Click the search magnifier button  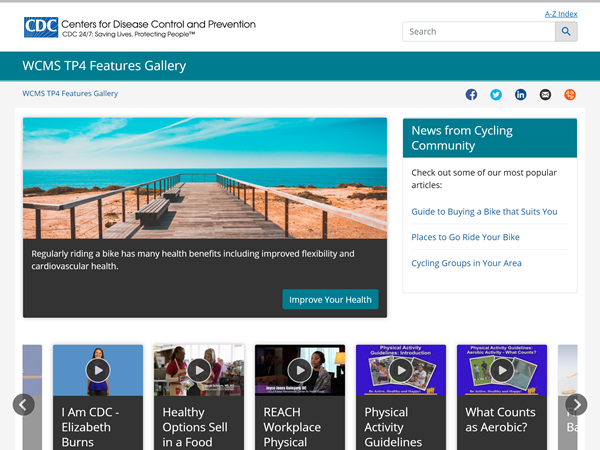pyautogui.click(x=566, y=31)
